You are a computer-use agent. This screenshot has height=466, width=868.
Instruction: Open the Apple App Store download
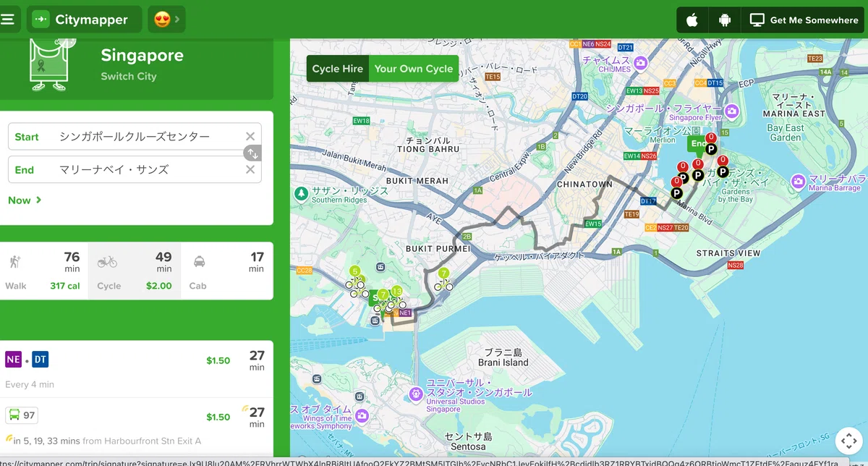(x=692, y=20)
